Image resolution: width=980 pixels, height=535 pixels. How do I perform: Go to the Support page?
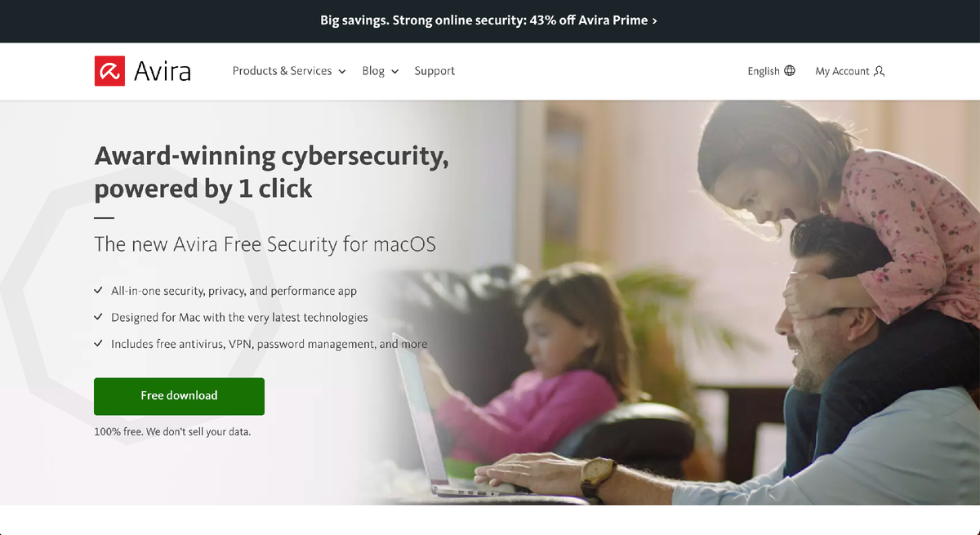(x=434, y=71)
